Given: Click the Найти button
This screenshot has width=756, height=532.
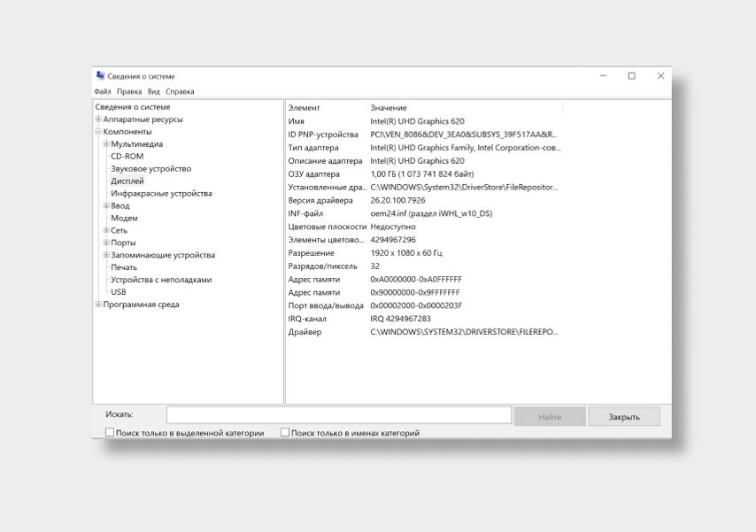Looking at the screenshot, I should coord(550,417).
